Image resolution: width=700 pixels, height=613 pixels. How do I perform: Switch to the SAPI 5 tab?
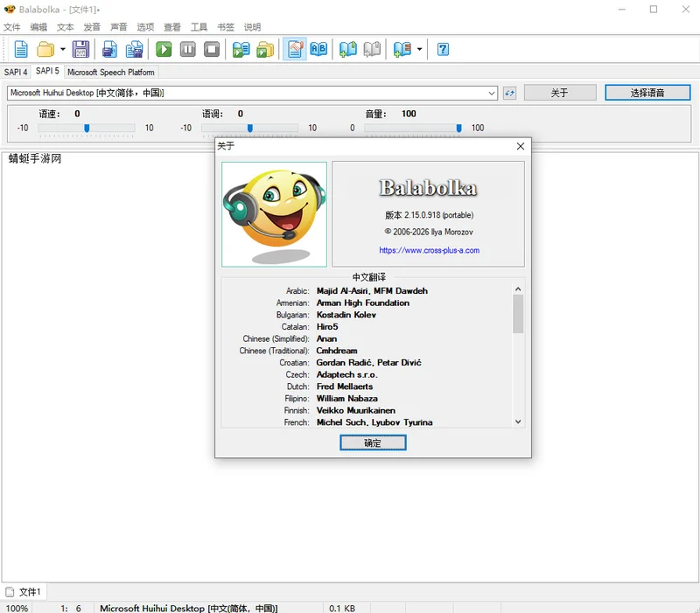click(47, 71)
